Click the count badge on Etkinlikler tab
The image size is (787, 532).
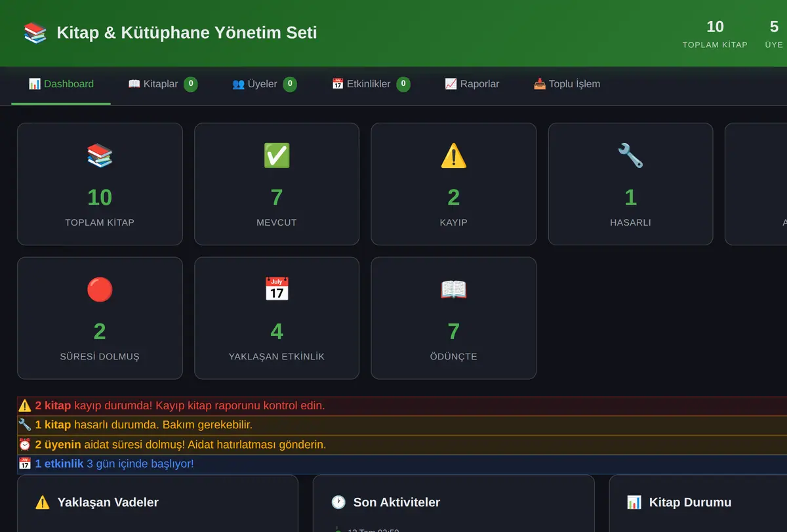coord(403,84)
